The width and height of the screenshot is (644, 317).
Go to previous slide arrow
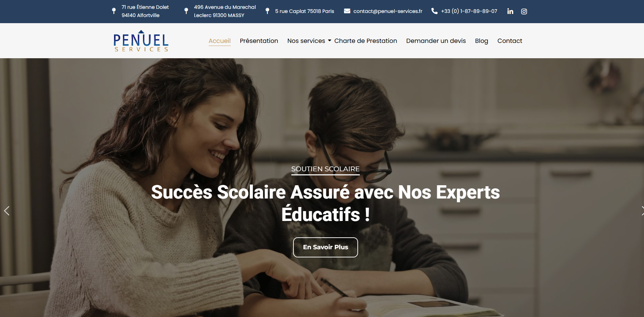pos(6,211)
